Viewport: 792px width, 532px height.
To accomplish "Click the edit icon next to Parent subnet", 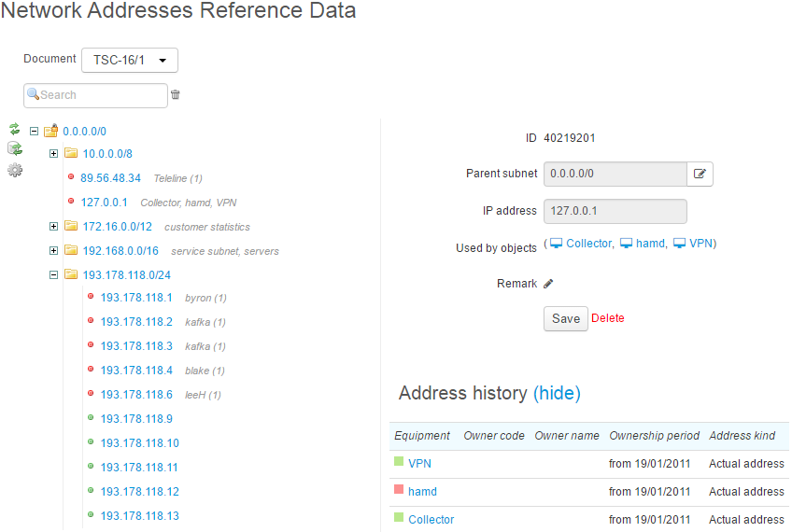I will pyautogui.click(x=700, y=174).
